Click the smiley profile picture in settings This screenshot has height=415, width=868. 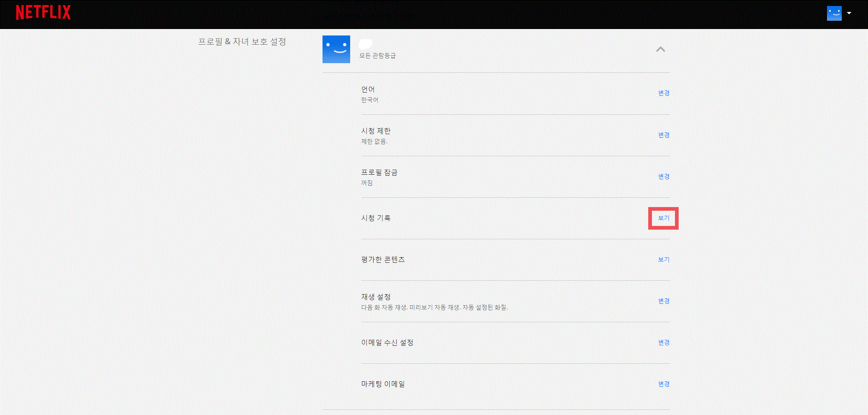(336, 49)
